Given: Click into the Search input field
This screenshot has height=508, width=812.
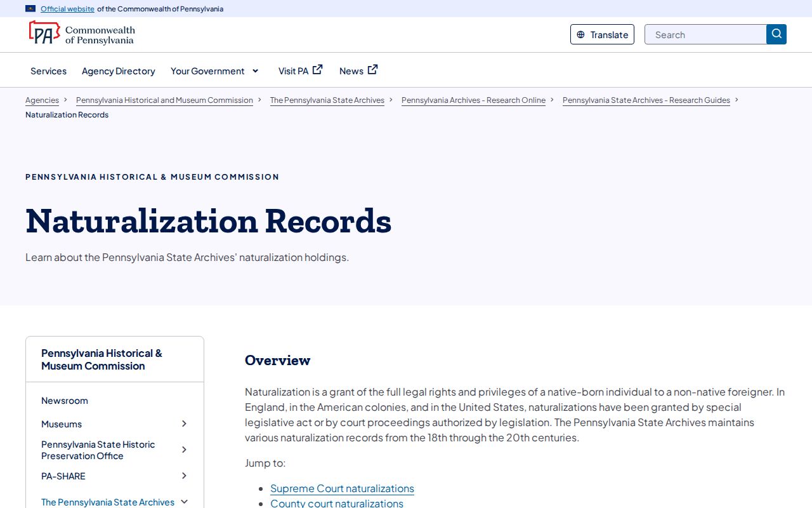Looking at the screenshot, I should point(705,34).
